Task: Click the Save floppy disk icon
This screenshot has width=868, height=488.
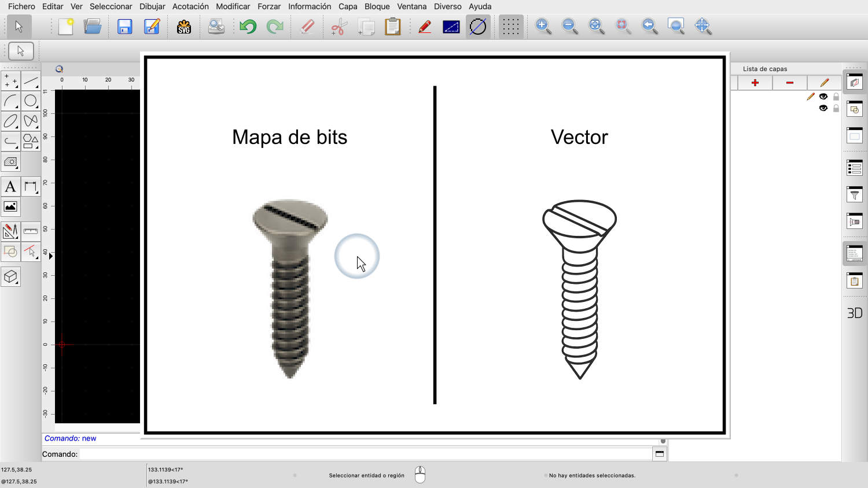Action: [x=125, y=27]
